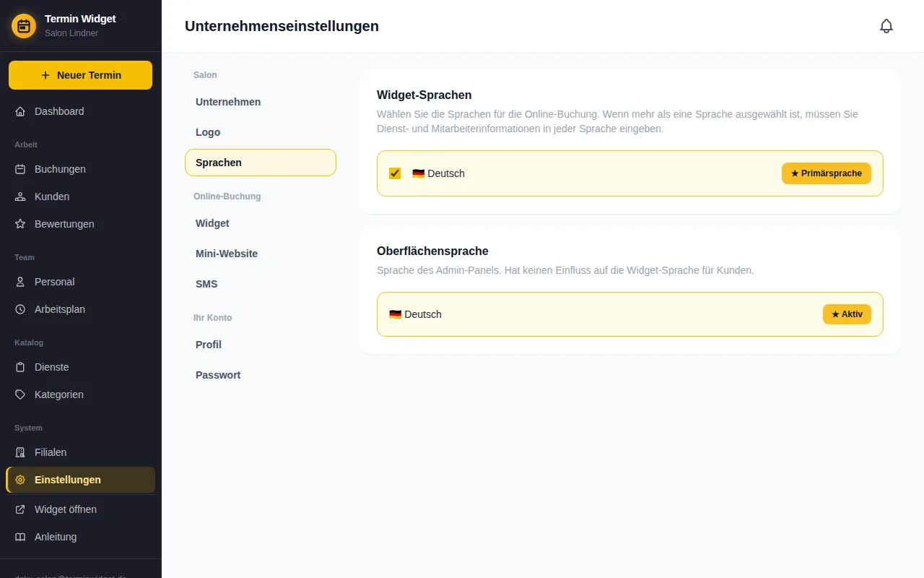Click the Filialen building icon

point(20,452)
